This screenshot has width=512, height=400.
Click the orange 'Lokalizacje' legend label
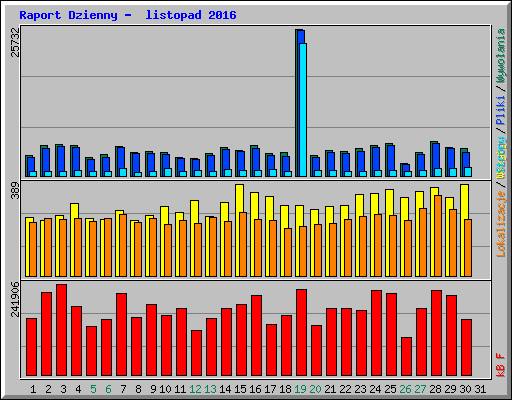(x=501, y=224)
